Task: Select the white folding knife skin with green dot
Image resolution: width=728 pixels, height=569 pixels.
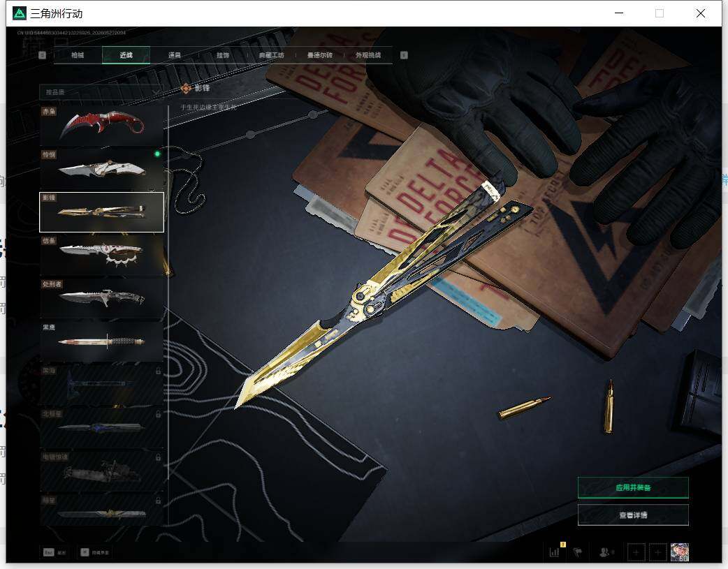Action: click(102, 168)
